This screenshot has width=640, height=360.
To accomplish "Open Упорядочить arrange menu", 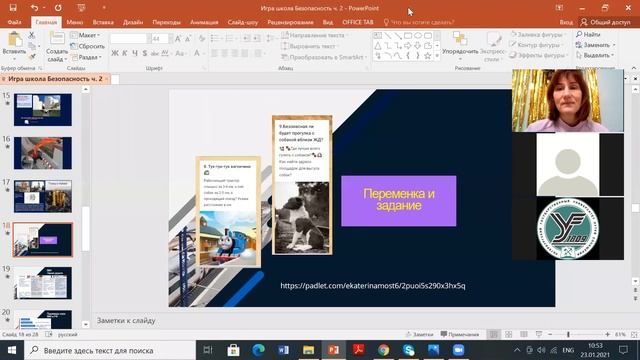I will tap(460, 47).
